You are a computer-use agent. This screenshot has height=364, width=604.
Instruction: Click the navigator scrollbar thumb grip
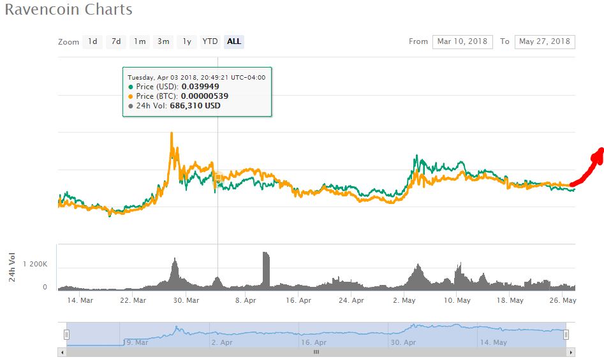[x=316, y=352]
